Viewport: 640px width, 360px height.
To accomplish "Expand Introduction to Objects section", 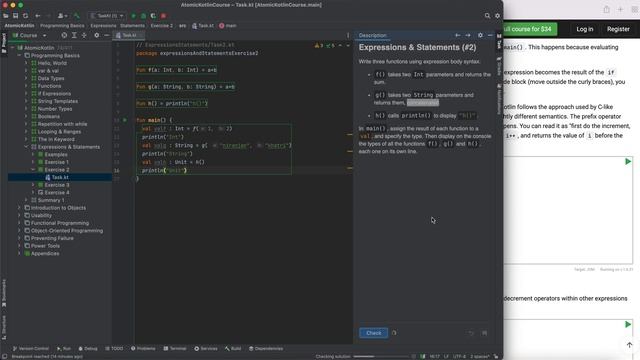I will (19, 208).
